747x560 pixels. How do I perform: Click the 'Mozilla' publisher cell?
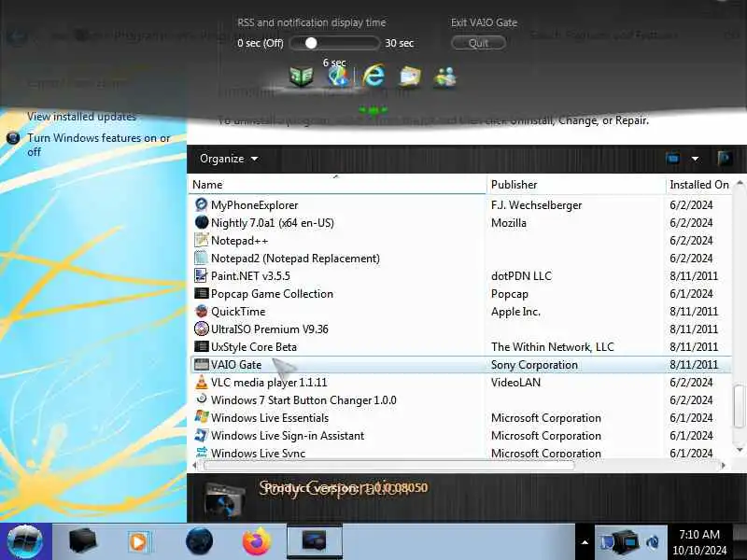[509, 222]
